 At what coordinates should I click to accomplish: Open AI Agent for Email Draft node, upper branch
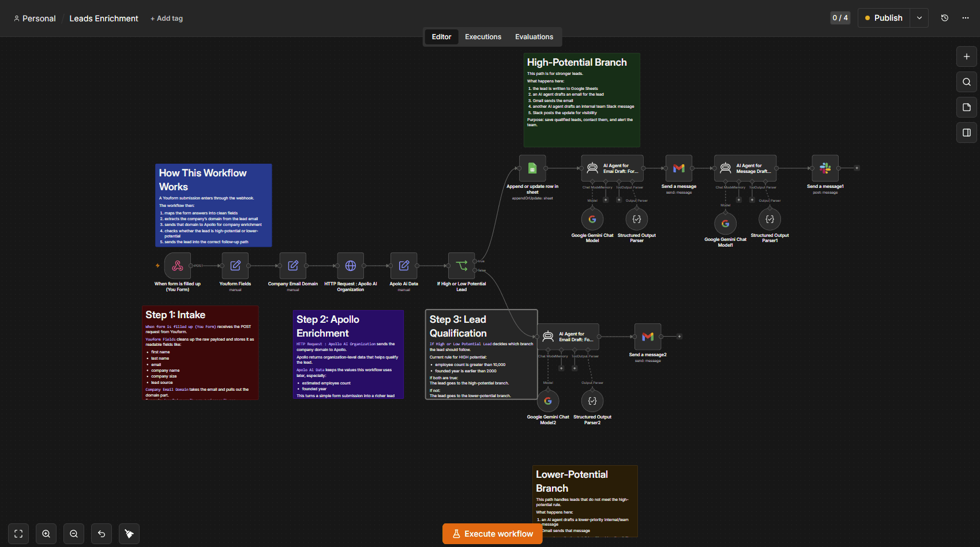[613, 168]
